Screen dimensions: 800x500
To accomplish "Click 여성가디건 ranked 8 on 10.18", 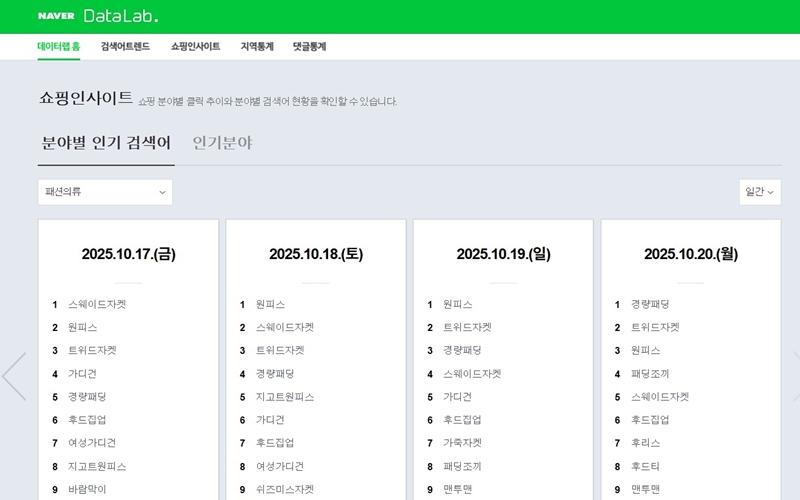I will (x=280, y=466).
